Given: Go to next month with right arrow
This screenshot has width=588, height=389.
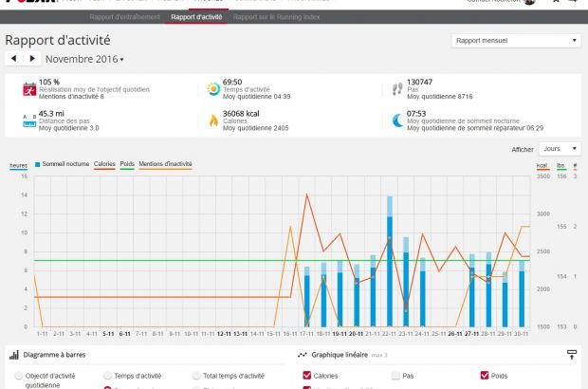Looking at the screenshot, I should coord(32,59).
